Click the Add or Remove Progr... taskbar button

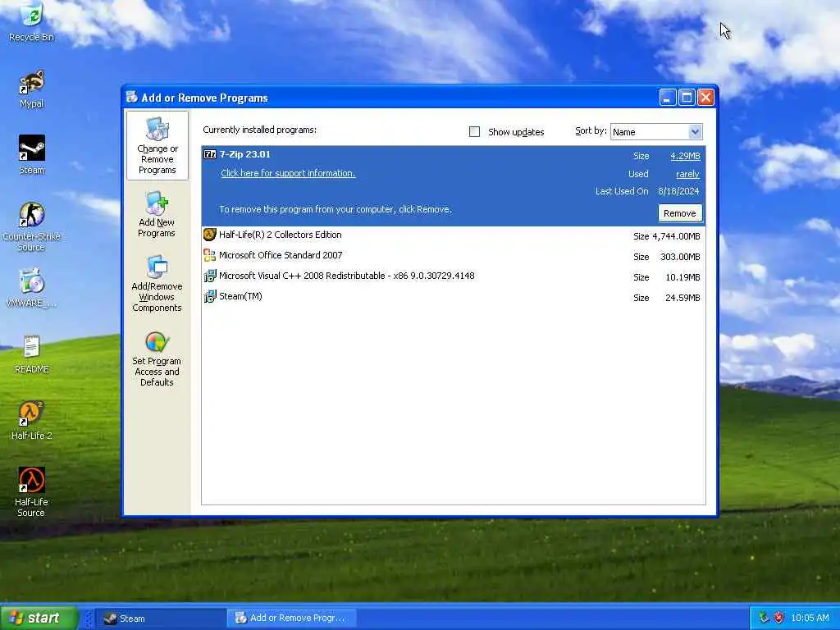coord(292,619)
